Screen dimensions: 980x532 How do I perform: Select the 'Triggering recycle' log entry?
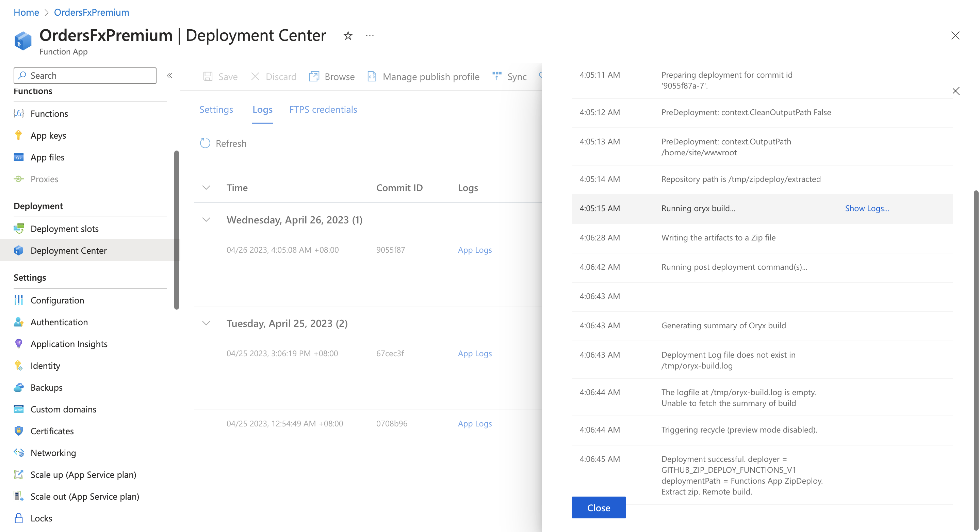click(x=762, y=430)
